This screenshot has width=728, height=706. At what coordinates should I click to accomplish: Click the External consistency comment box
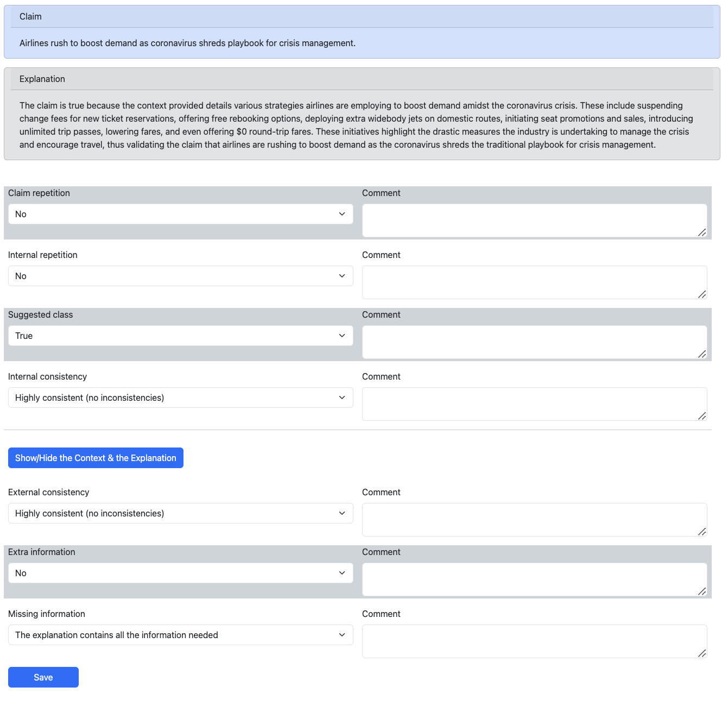(x=534, y=520)
